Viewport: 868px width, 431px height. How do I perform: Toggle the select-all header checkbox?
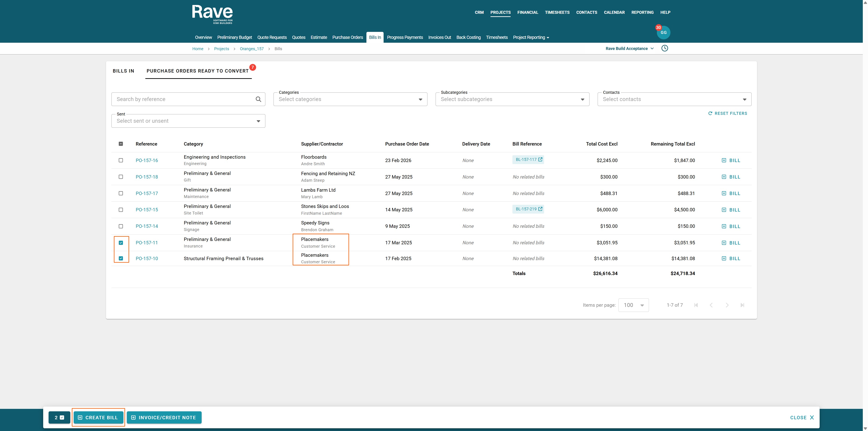pyautogui.click(x=121, y=144)
